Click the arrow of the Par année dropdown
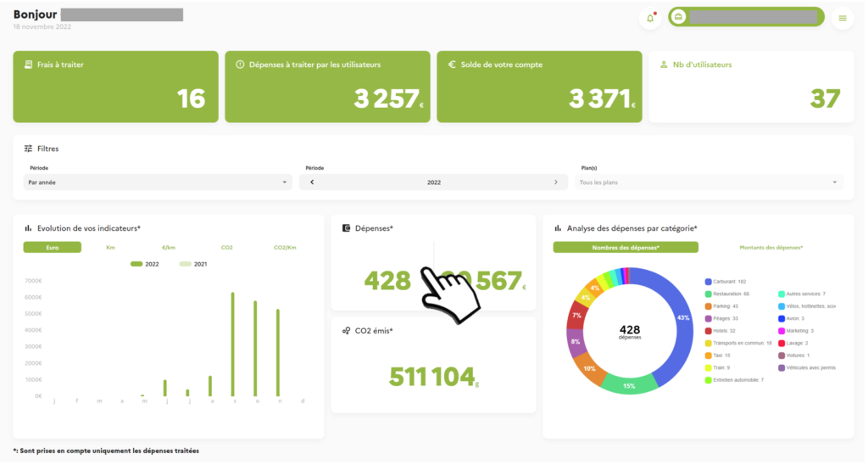Screen dimensions: 868x465 tap(285, 182)
